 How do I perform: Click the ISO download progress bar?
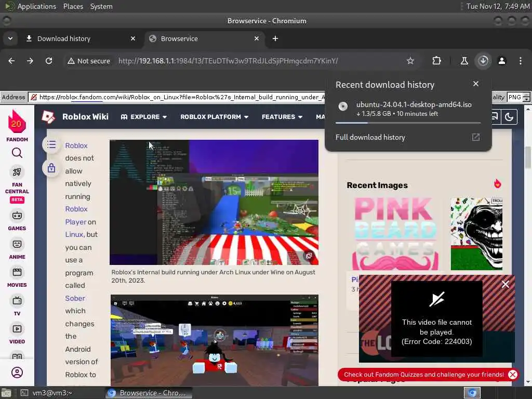[x=408, y=123]
